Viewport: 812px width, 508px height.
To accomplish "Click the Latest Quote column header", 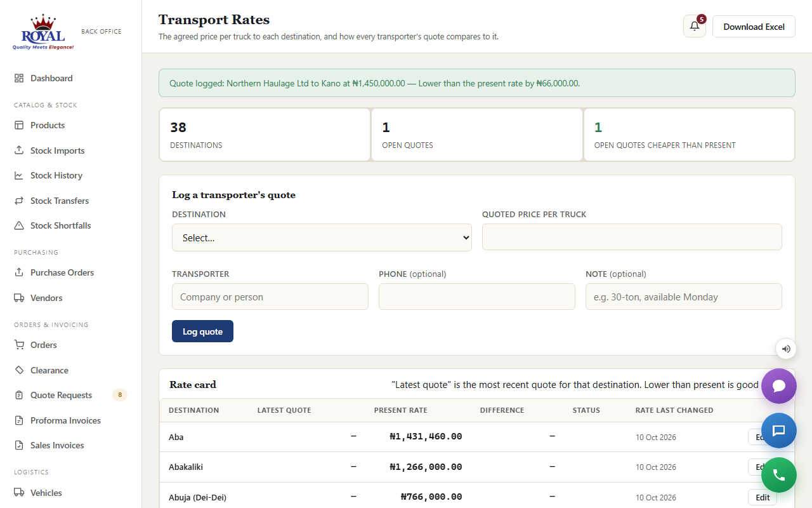I will point(284,410).
